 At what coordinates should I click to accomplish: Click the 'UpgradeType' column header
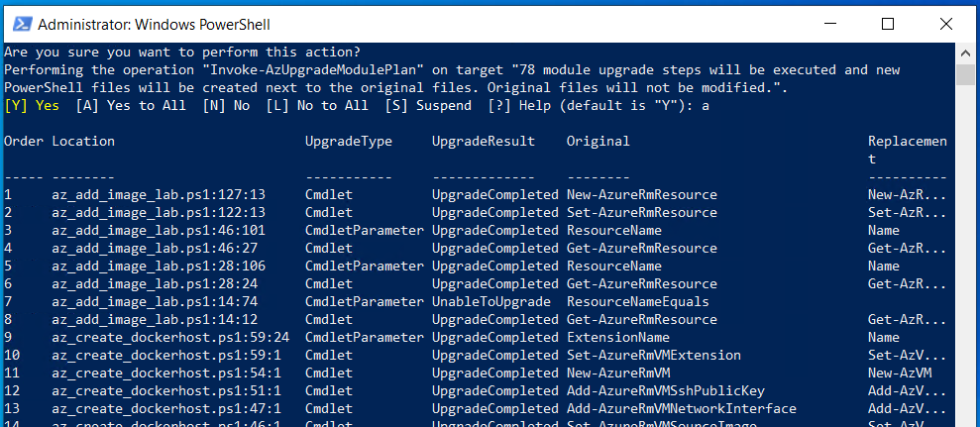349,141
